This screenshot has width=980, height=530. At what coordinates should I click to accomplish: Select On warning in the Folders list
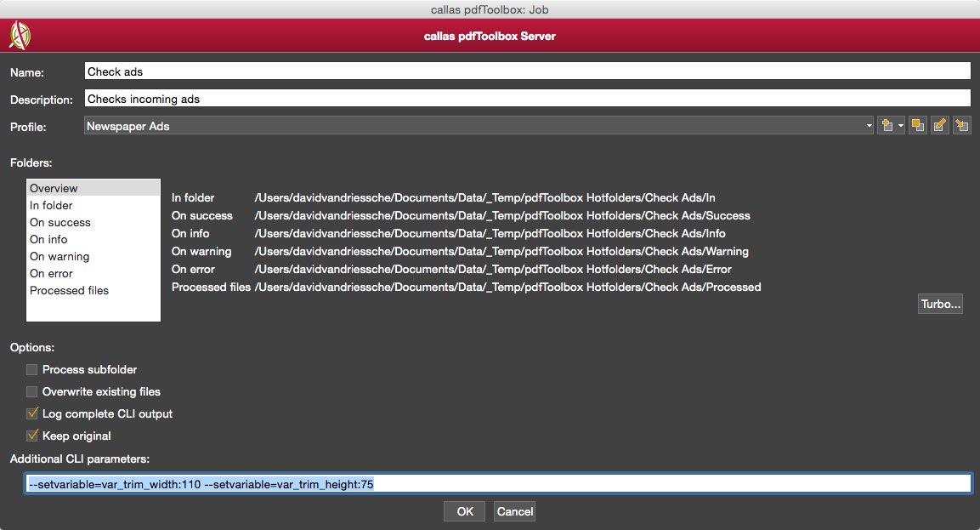[93, 257]
